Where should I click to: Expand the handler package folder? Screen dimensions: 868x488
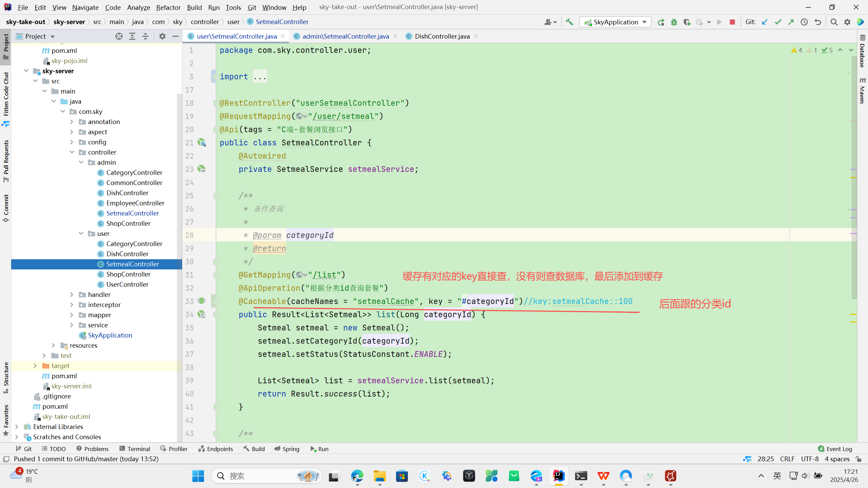point(72,294)
